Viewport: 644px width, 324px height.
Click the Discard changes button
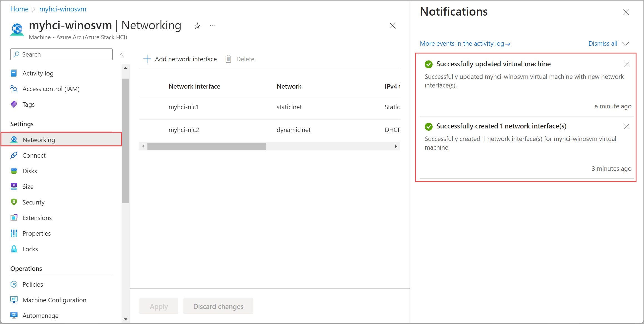(218, 306)
